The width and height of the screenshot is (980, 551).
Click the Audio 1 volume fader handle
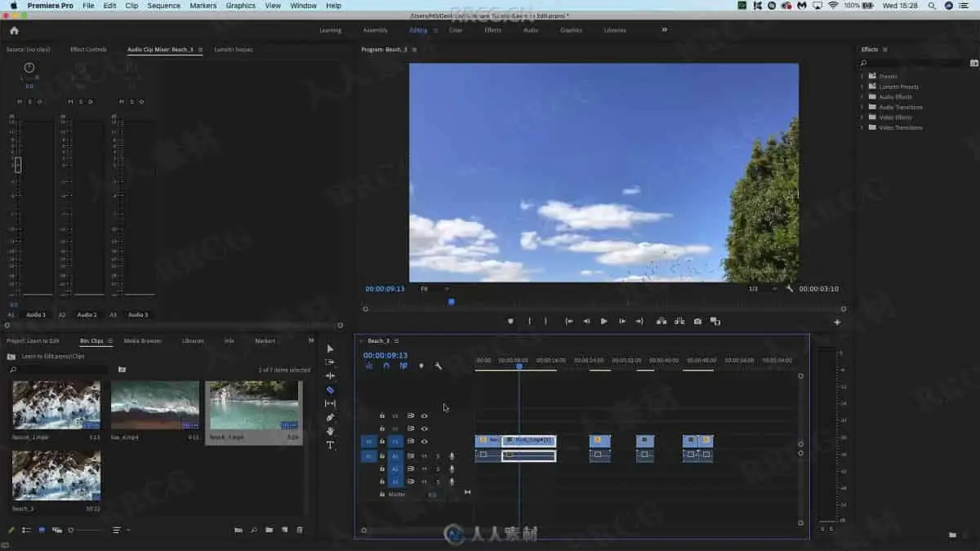point(18,165)
